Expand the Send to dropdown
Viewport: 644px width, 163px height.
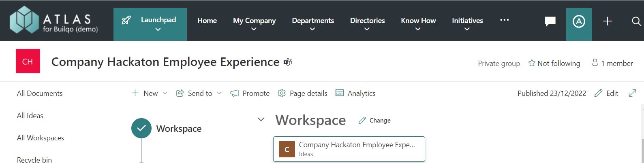point(199,93)
